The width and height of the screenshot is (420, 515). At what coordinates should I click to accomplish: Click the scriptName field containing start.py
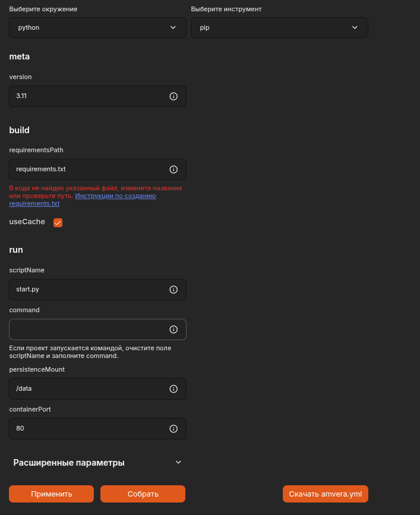tap(98, 290)
